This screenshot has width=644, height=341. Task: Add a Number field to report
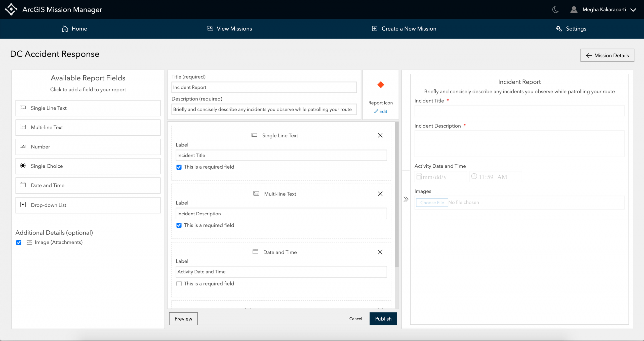pos(88,147)
